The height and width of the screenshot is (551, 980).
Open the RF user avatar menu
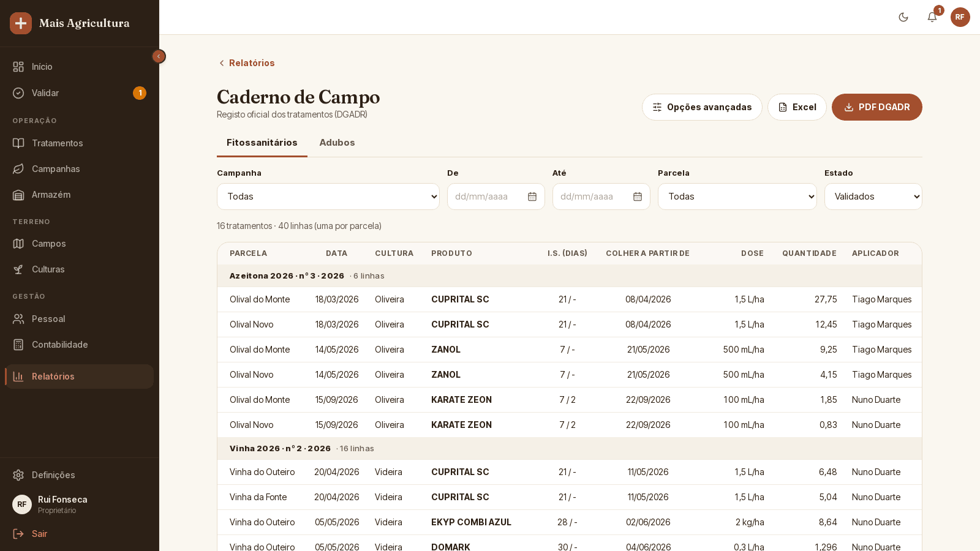(960, 17)
